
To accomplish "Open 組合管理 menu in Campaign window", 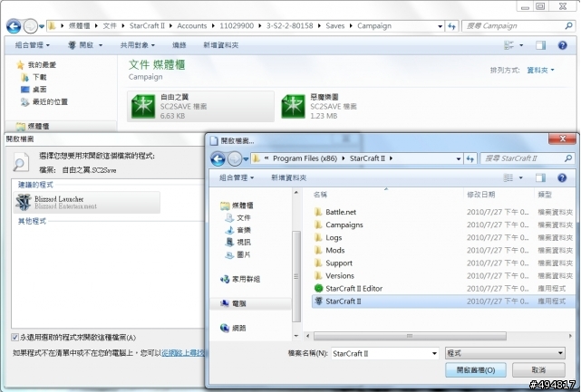I will pos(32,45).
